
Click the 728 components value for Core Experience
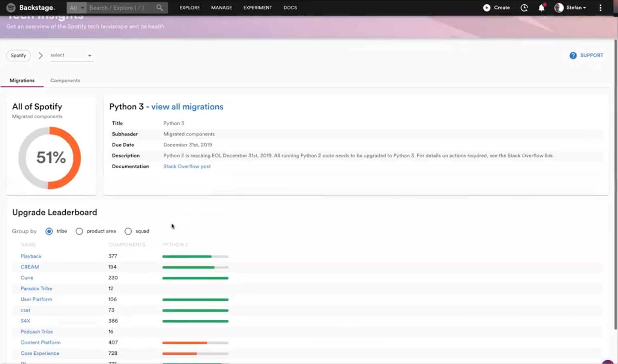pos(113,353)
